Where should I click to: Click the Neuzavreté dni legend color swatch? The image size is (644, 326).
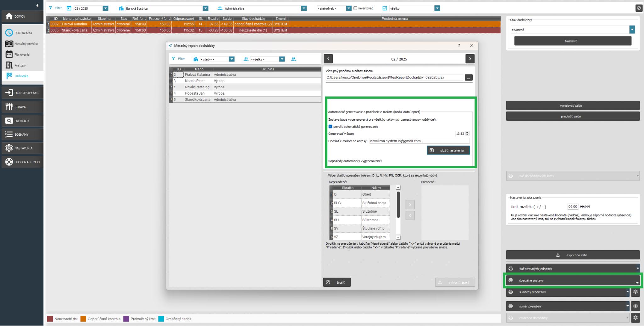click(x=50, y=319)
